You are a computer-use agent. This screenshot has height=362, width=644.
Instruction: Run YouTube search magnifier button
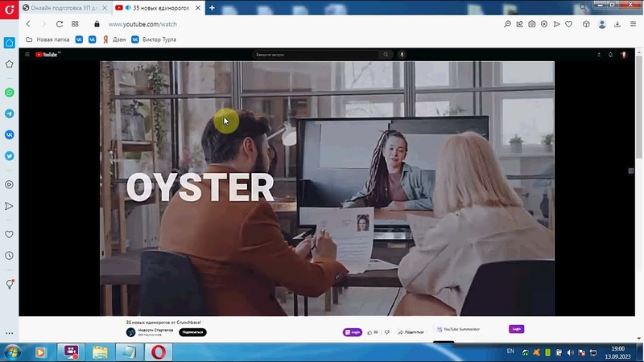(x=386, y=54)
